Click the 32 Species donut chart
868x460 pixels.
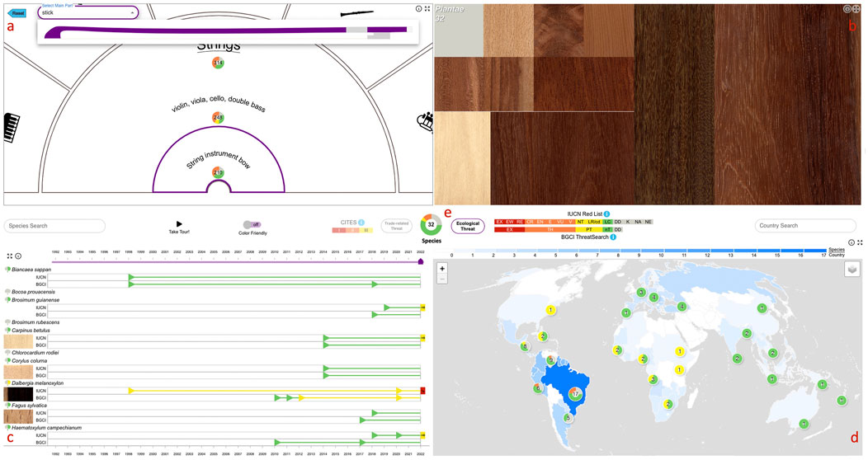pos(432,225)
